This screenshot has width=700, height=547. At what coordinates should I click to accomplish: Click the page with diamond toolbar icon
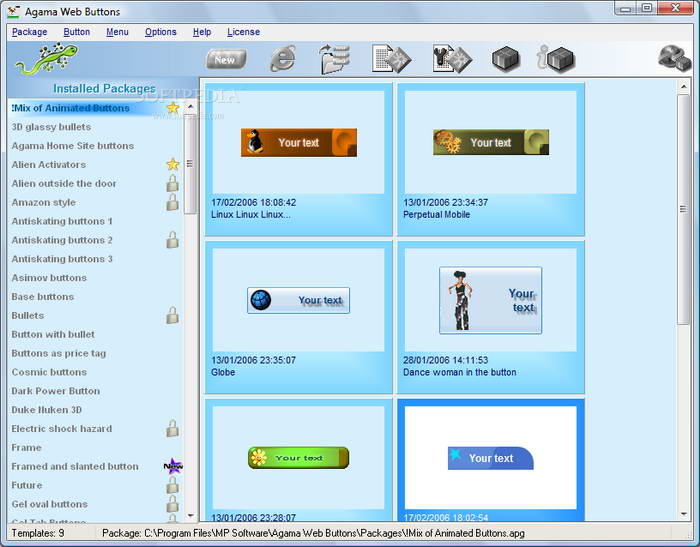392,58
